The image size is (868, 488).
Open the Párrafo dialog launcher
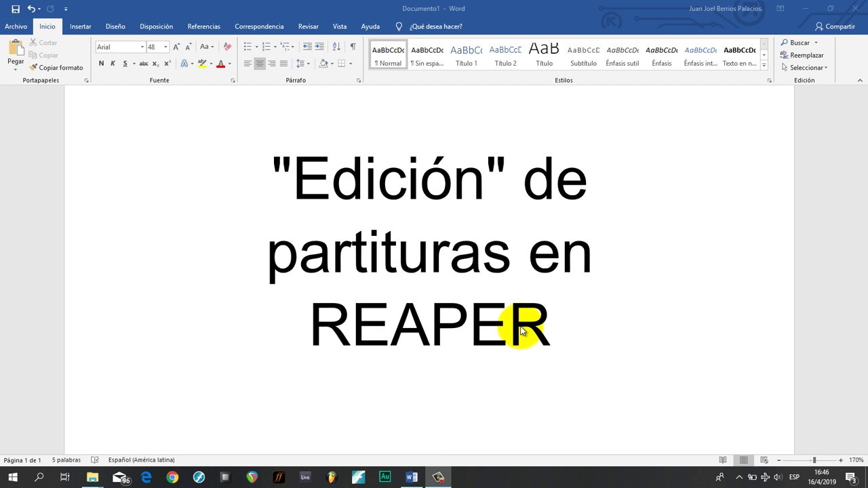point(359,81)
